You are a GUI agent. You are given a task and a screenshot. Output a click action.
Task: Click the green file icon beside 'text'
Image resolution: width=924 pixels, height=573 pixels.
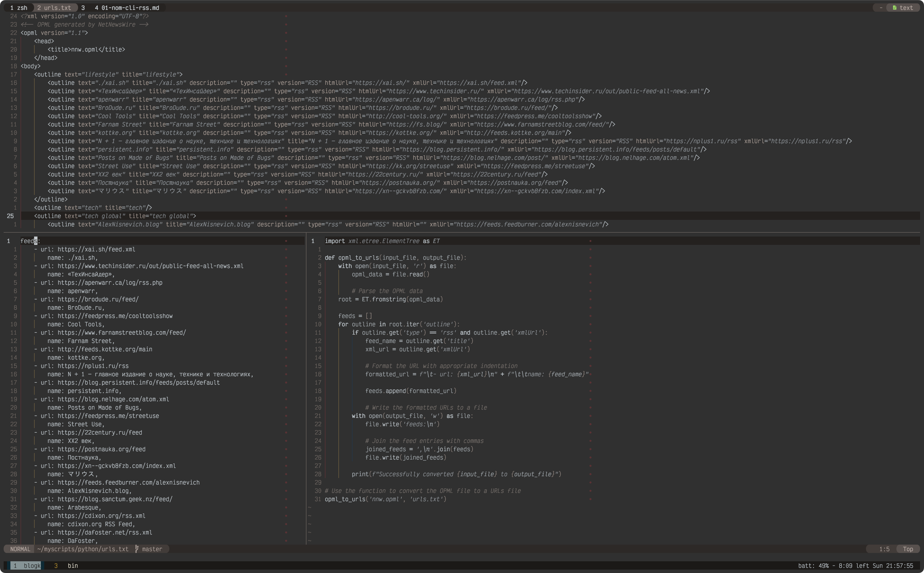coord(894,8)
